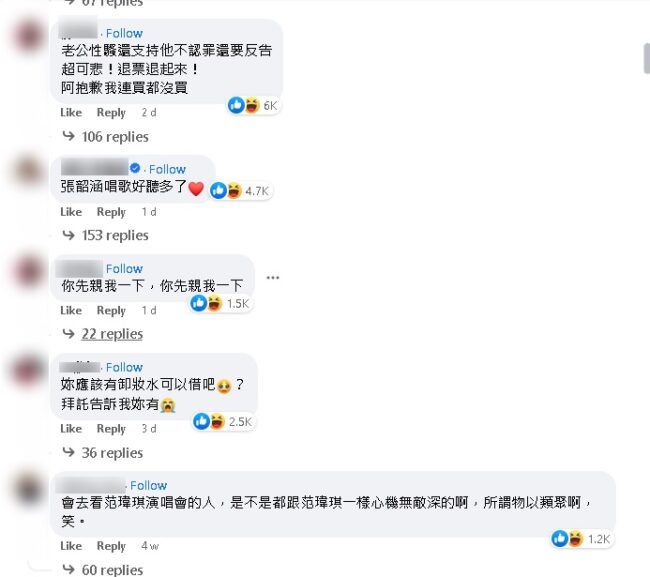Open the reactions showing 2.5K
650x577 pixels.
coord(223,422)
